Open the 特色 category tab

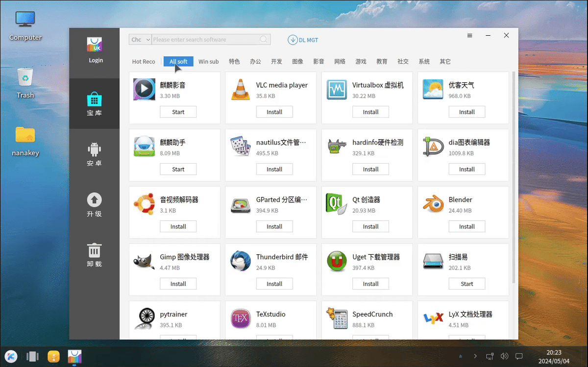coord(234,62)
